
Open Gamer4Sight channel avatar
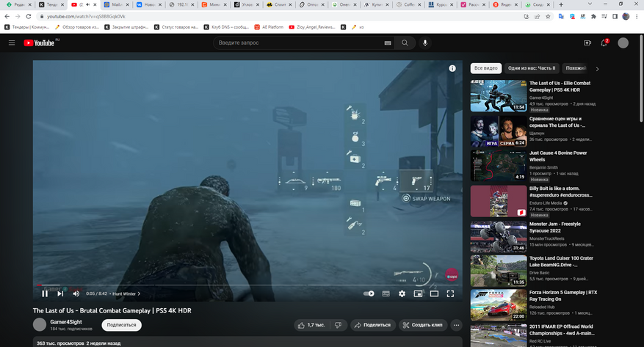[40, 324]
